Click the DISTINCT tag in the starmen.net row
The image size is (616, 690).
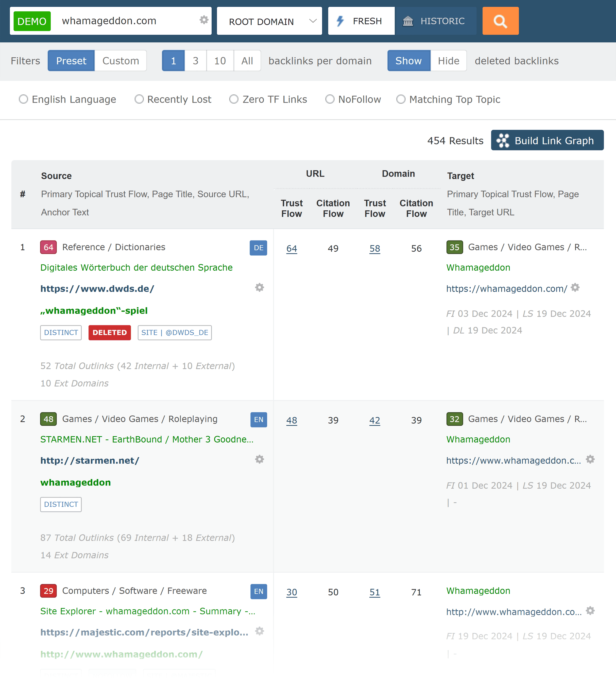tap(61, 504)
